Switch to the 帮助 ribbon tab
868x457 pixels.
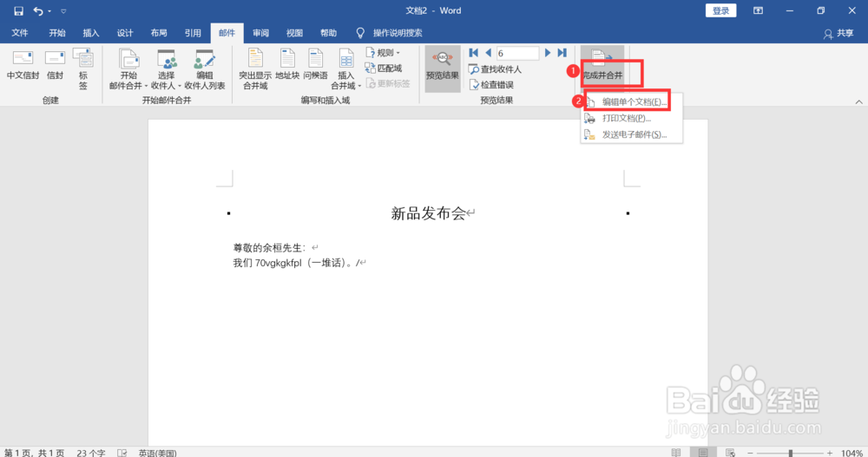(x=328, y=33)
